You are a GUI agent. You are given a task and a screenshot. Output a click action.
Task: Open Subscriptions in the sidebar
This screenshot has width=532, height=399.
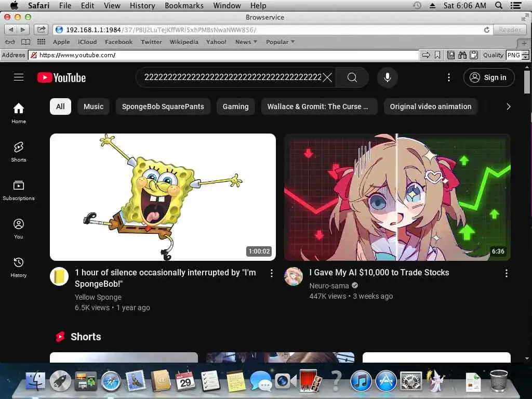pyautogui.click(x=19, y=190)
